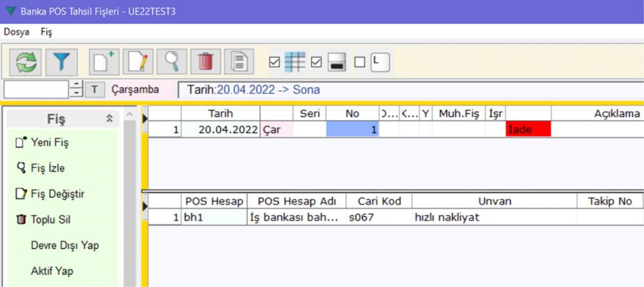Open the blue funnel filter tool
This screenshot has height=287, width=644.
click(61, 62)
